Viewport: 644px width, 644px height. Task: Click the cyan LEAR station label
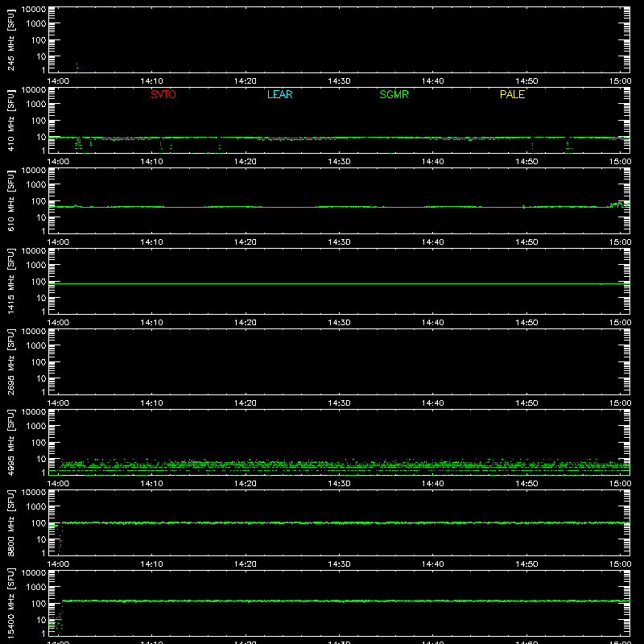click(279, 94)
